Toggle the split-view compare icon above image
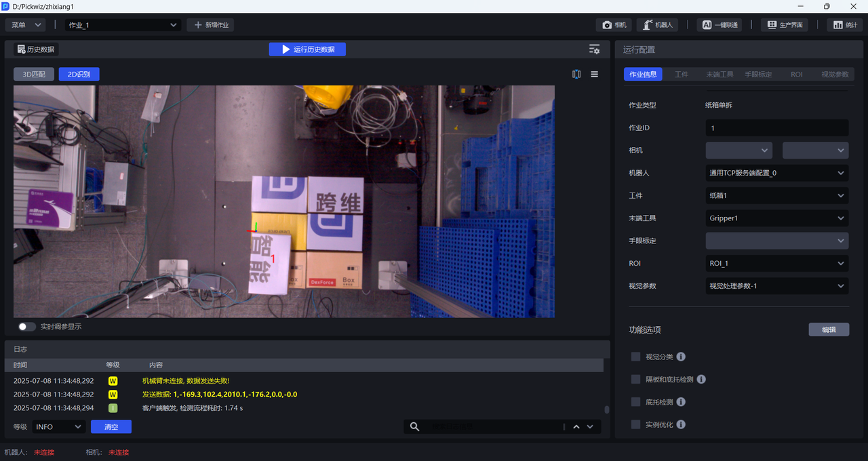 (576, 75)
